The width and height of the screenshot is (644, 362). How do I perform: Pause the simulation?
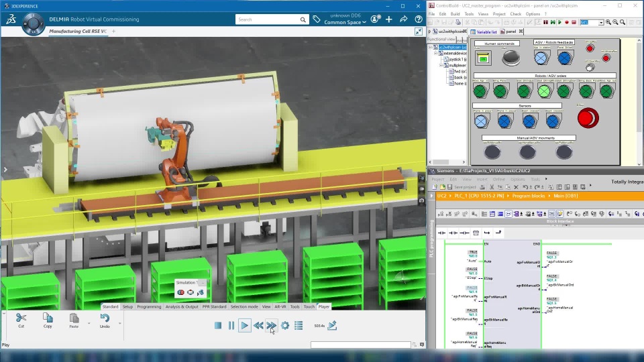click(x=231, y=326)
